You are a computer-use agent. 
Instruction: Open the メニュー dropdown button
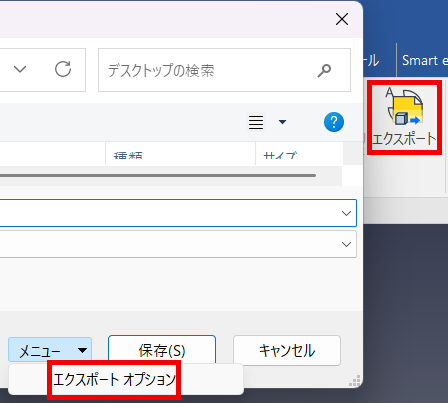(x=50, y=350)
